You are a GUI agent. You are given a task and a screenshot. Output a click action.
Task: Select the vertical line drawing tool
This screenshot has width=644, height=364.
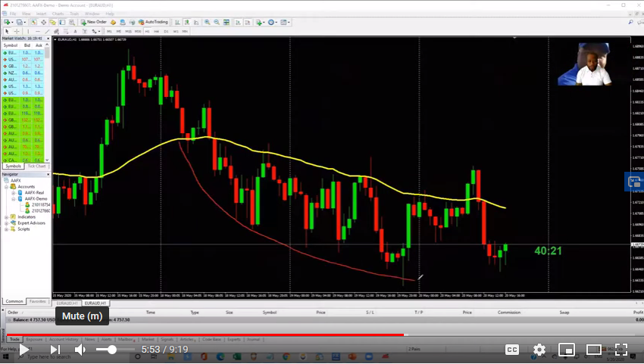pyautogui.click(x=28, y=31)
